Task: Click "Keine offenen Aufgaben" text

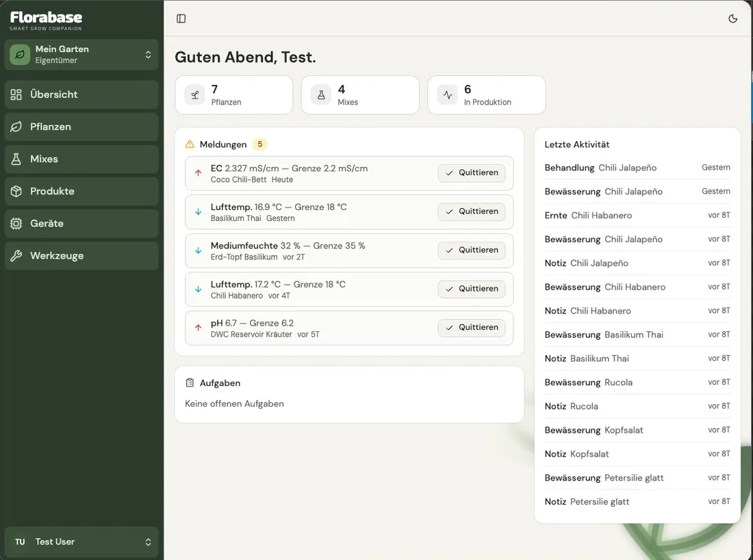Action: [234, 404]
